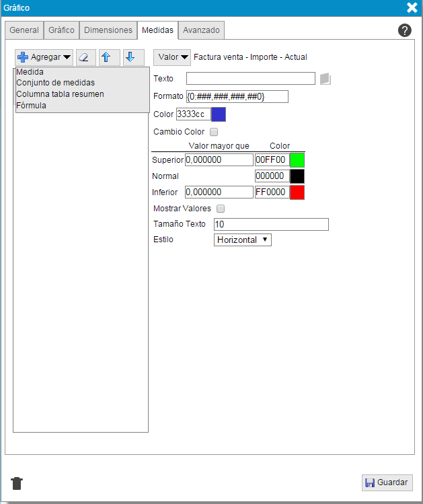
Task: Open the Agregar dropdown menu
Action: tap(44, 58)
